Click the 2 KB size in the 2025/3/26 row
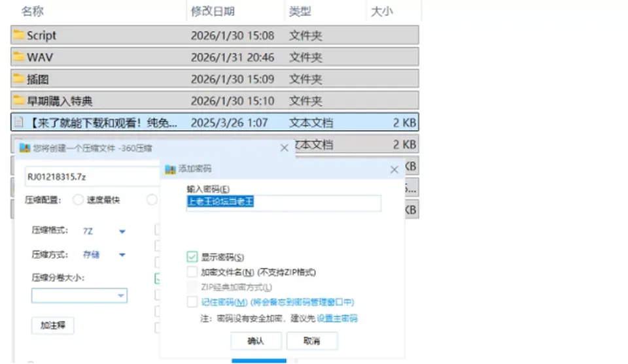 (404, 123)
